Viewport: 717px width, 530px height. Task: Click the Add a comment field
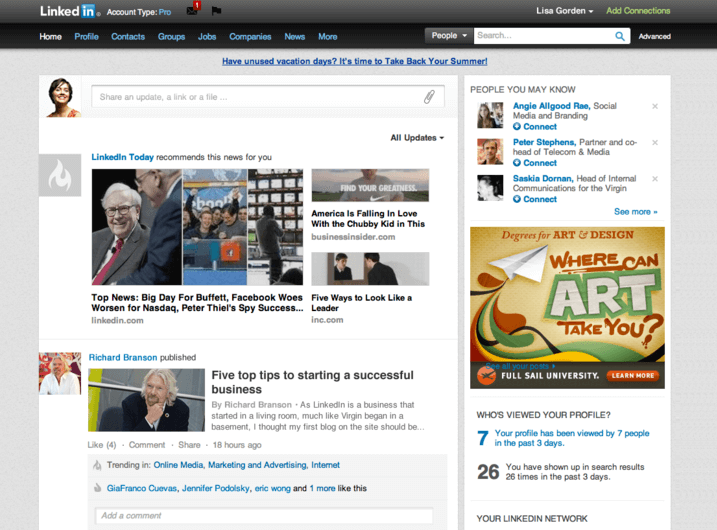tap(264, 515)
